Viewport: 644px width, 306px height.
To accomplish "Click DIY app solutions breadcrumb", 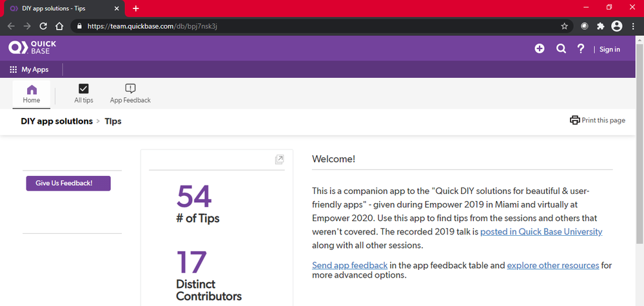I will [x=57, y=121].
